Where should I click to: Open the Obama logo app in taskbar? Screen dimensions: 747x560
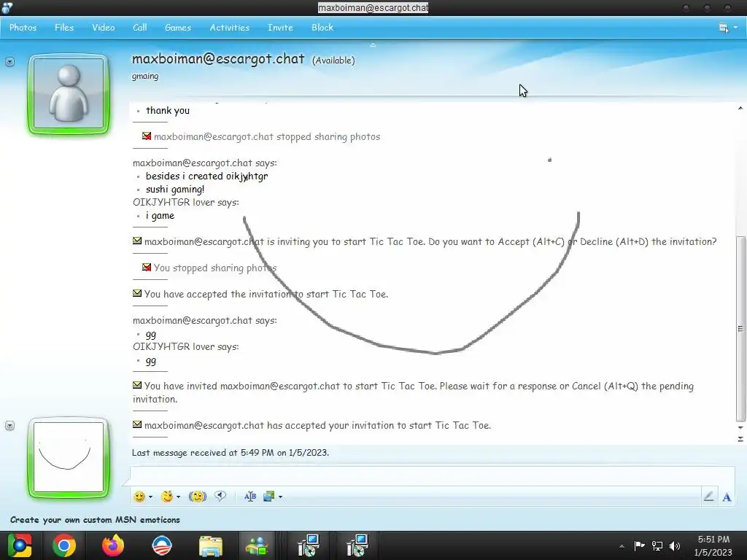click(161, 545)
